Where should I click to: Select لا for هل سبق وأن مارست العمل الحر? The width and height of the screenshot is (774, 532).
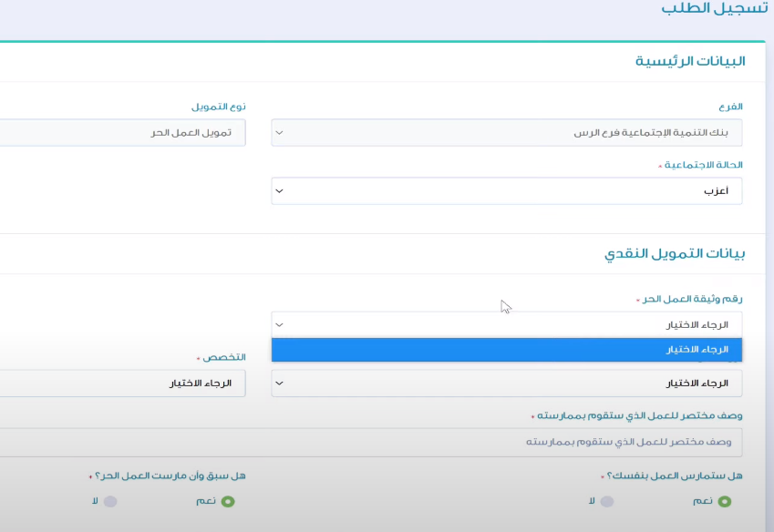click(x=110, y=501)
